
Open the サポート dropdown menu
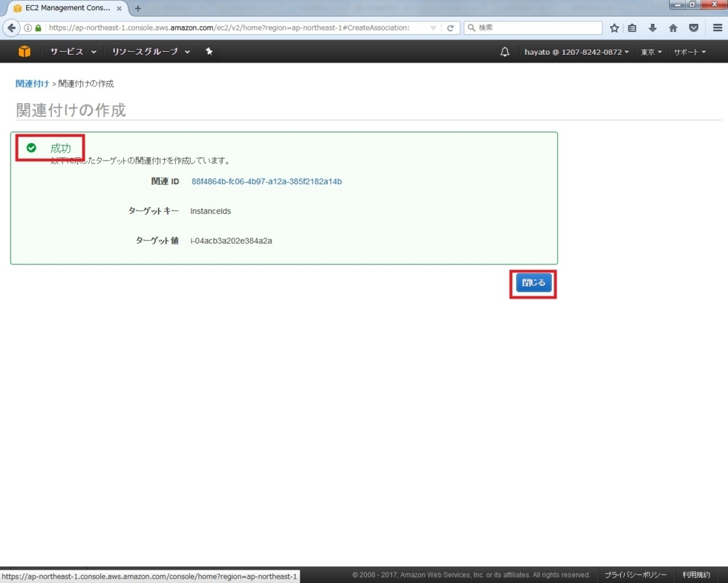click(690, 52)
